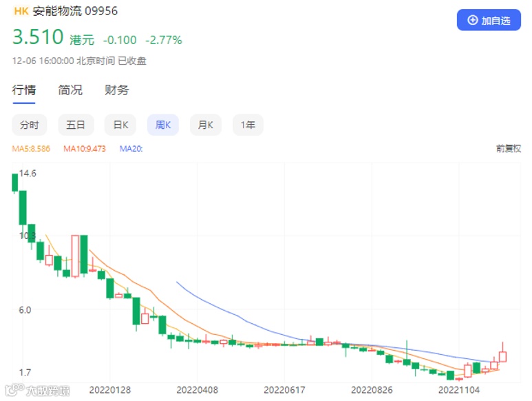Click the tall red hollow candlestick near 10.3

75,256
